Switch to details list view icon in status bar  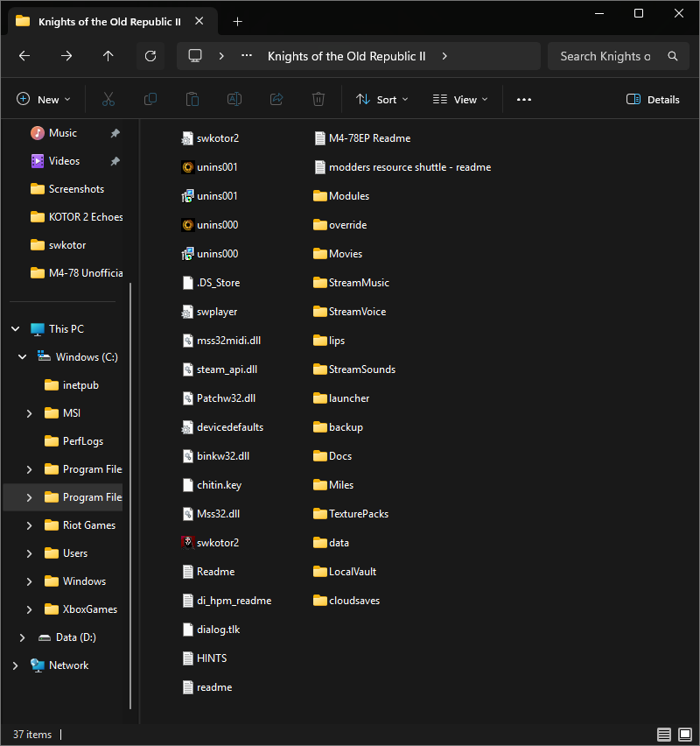664,734
